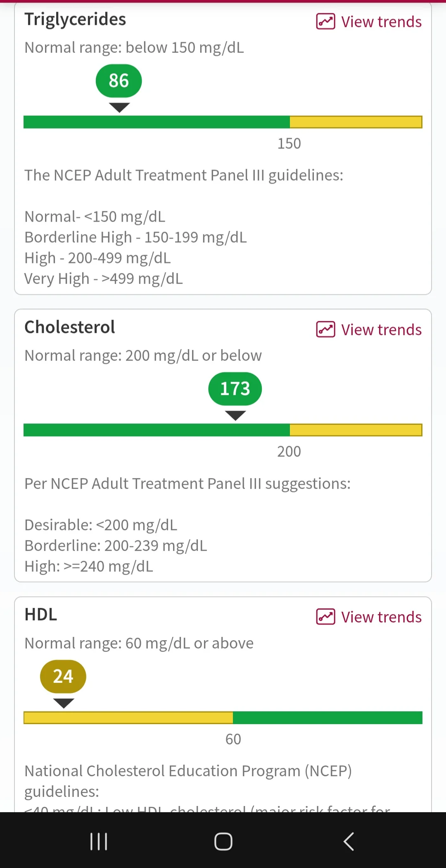
Task: Tap the Cholesterol trends chart icon
Action: click(325, 329)
